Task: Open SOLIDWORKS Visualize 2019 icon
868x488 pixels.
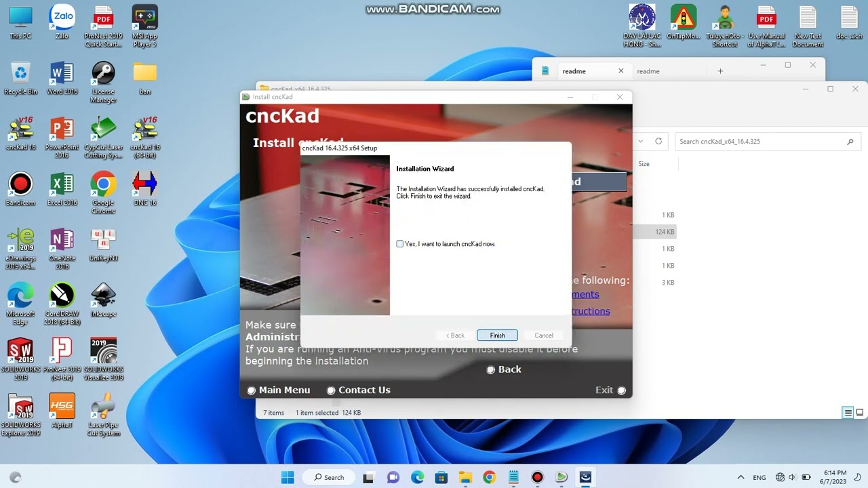Action: tap(103, 360)
